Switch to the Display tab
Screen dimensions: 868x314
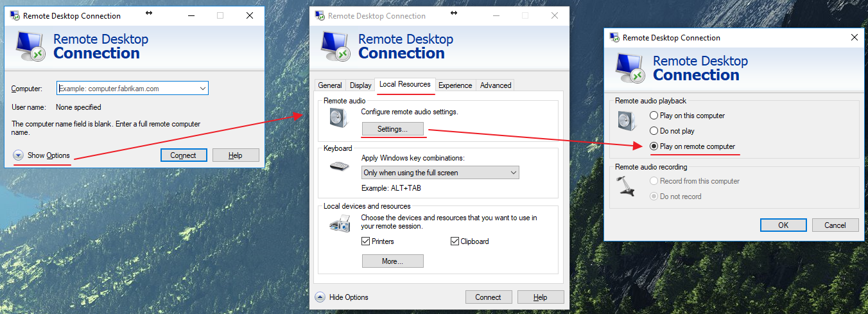point(361,85)
